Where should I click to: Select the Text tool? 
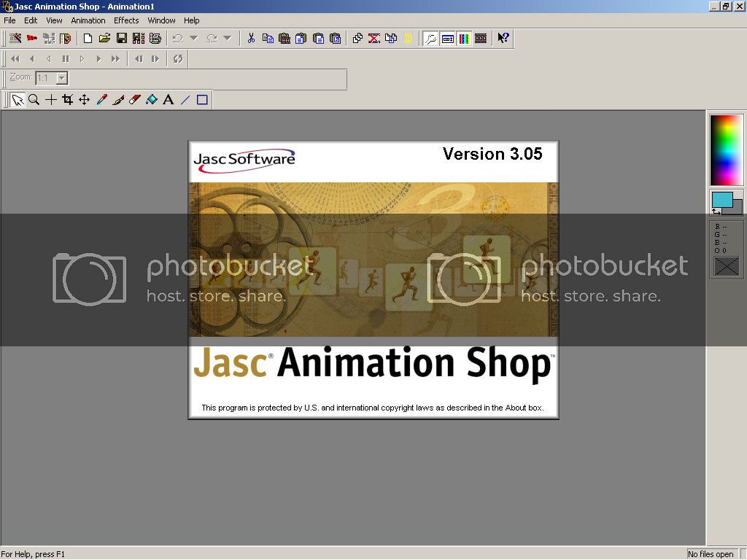coord(168,100)
